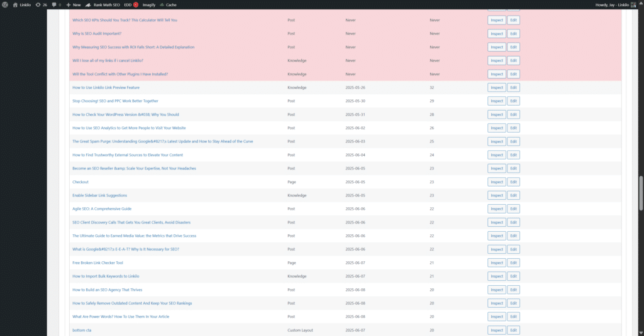Open the Howdy, Jay account menu
Screen dimensions: 644x336
click(612, 5)
